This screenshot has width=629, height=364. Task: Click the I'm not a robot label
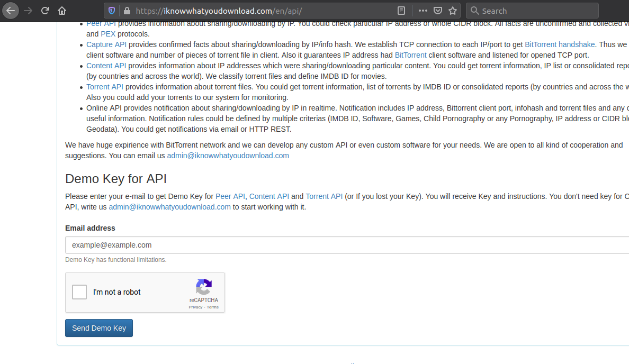(x=116, y=292)
